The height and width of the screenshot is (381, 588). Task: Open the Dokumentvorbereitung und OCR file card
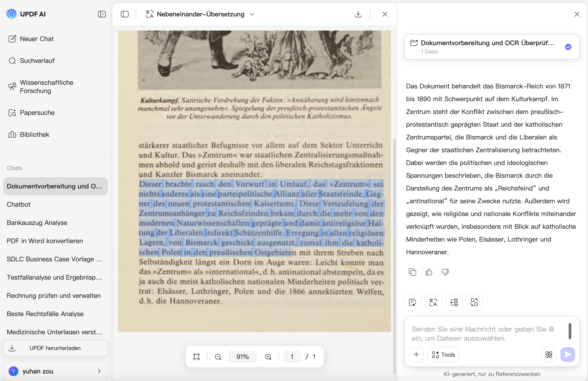492,47
